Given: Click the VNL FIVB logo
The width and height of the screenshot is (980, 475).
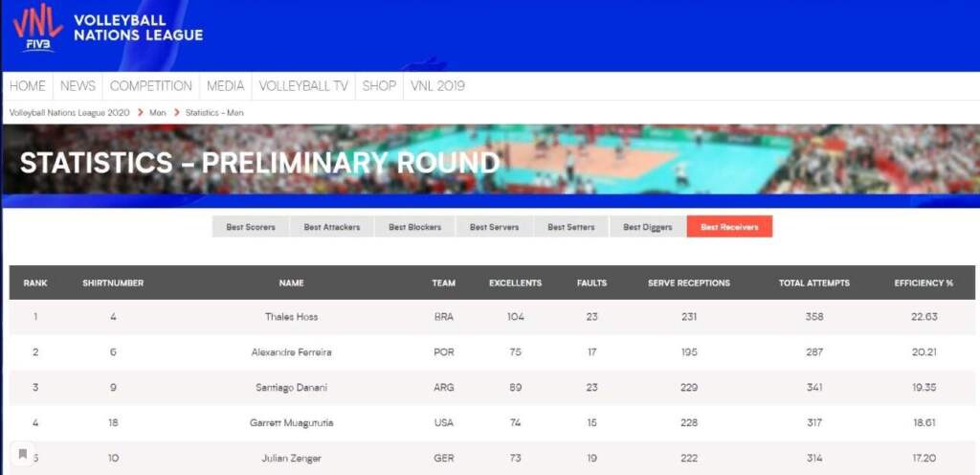Looking at the screenshot, I should tap(38, 28).
